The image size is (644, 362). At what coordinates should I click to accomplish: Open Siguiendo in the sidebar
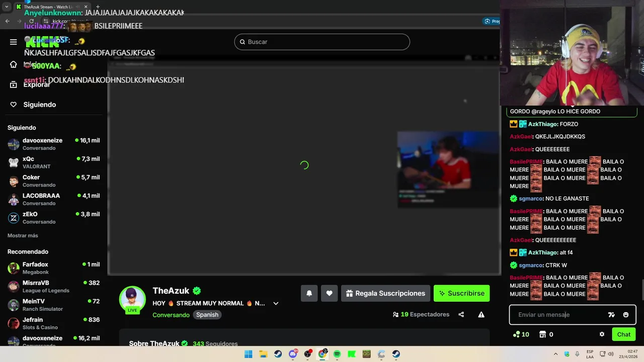[x=40, y=105]
